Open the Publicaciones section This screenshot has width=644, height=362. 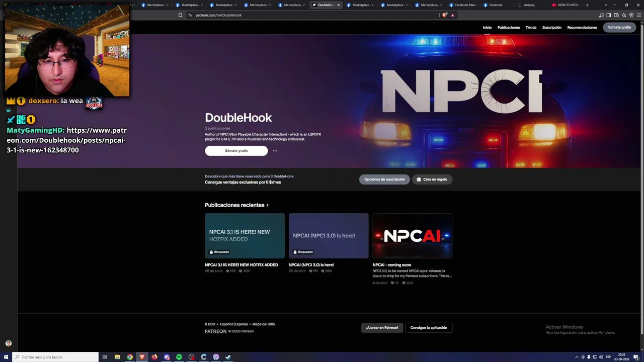click(509, 28)
